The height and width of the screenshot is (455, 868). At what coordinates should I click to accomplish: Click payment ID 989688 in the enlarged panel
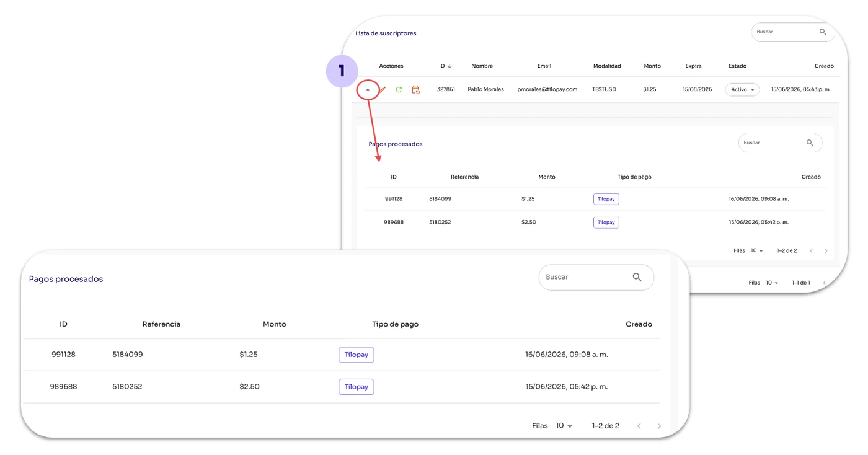click(64, 386)
